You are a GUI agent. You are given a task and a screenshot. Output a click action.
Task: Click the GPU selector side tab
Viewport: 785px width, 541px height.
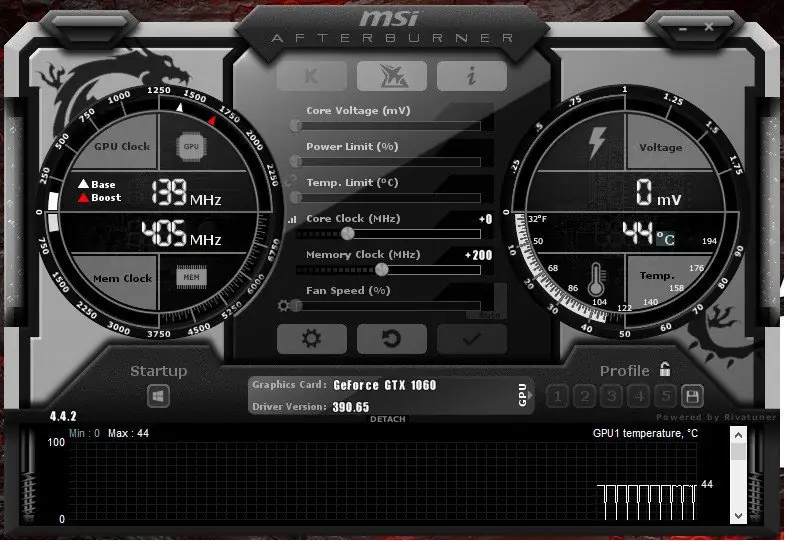[x=523, y=395]
